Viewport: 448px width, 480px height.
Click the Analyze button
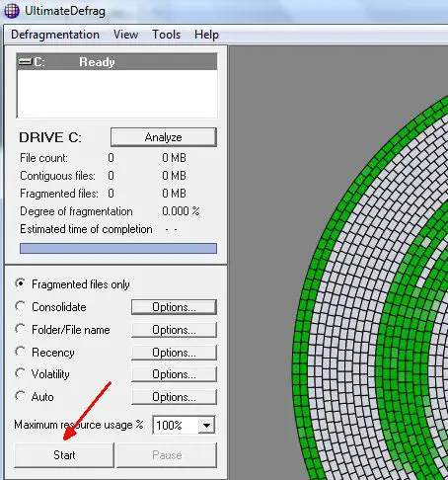pyautogui.click(x=164, y=137)
